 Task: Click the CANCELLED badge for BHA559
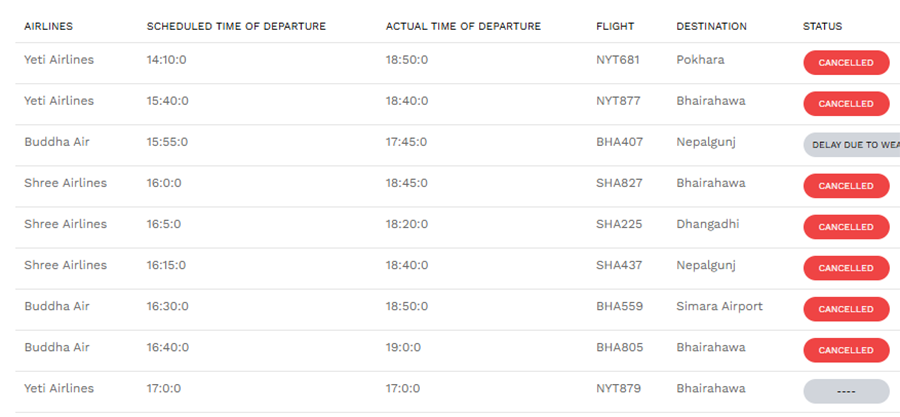(x=846, y=309)
